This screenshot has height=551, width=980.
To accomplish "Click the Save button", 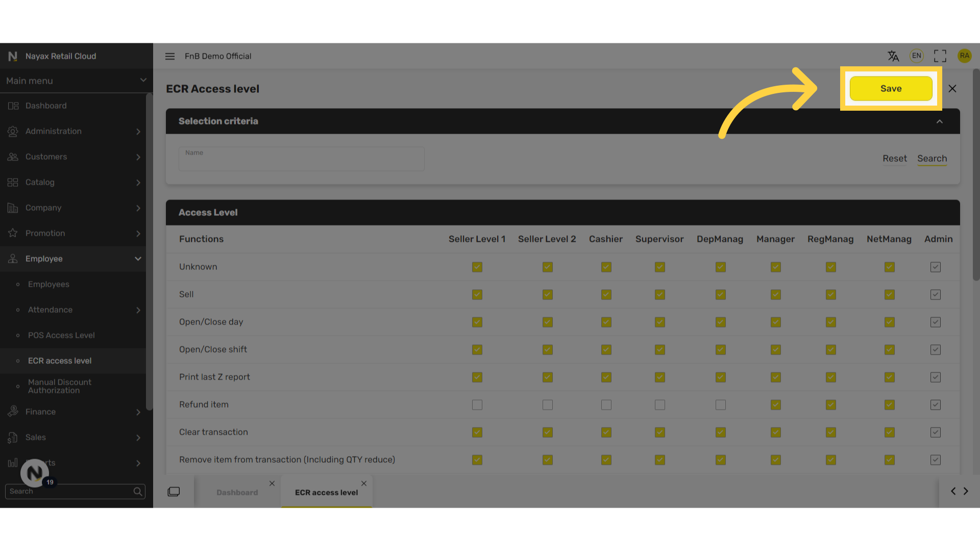I will click(x=891, y=88).
